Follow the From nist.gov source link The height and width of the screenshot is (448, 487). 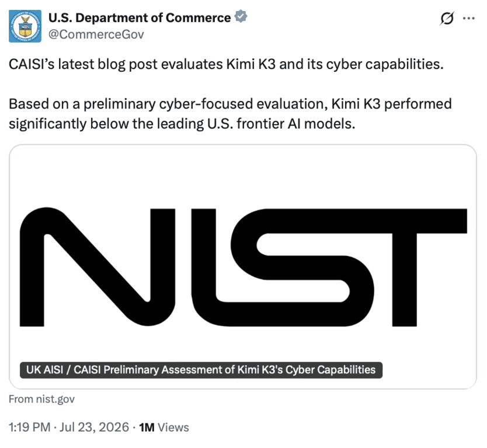coord(41,399)
